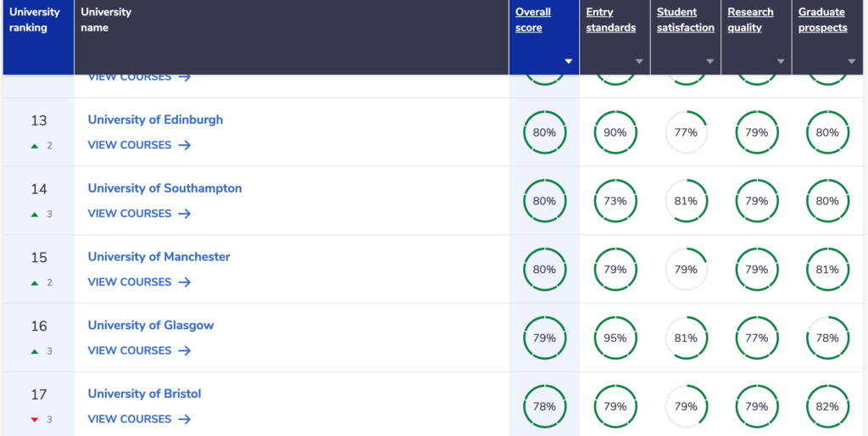
Task: Open the University of Glasgow link
Action: click(151, 325)
